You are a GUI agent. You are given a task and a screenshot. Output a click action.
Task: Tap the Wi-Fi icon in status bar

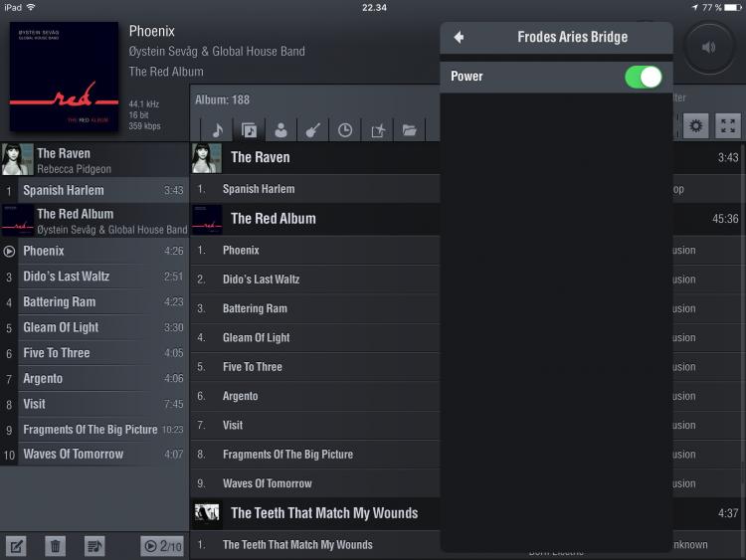point(31,7)
